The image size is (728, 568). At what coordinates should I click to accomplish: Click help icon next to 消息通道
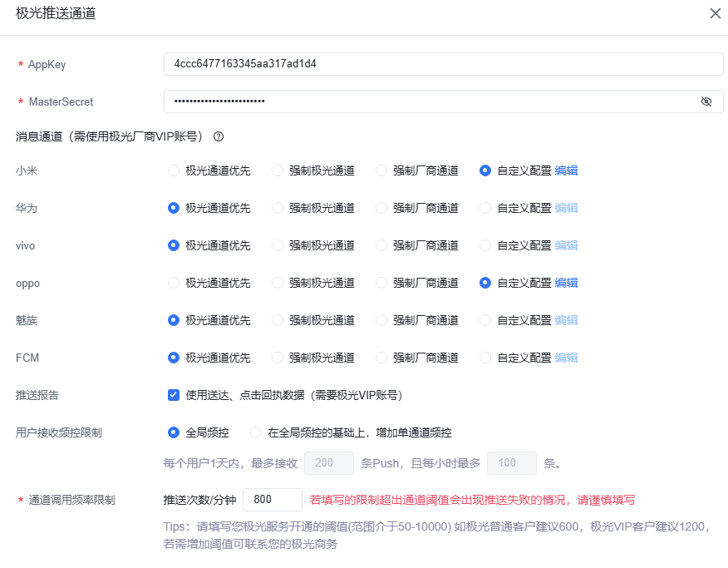click(x=219, y=136)
